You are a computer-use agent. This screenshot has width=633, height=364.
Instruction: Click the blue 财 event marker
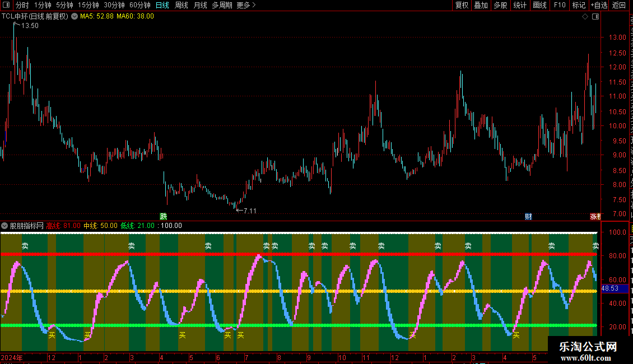tap(528, 217)
